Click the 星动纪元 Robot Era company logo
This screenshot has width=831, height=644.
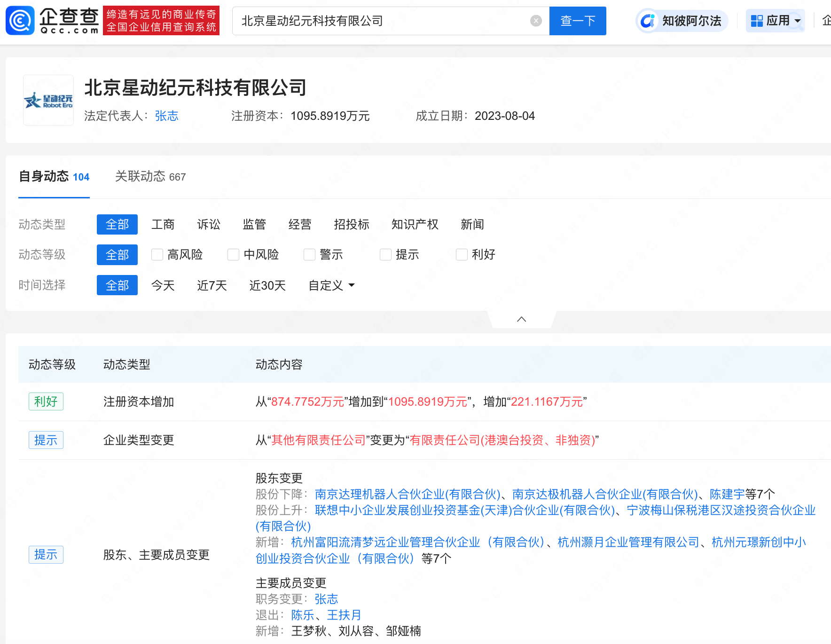coord(48,100)
